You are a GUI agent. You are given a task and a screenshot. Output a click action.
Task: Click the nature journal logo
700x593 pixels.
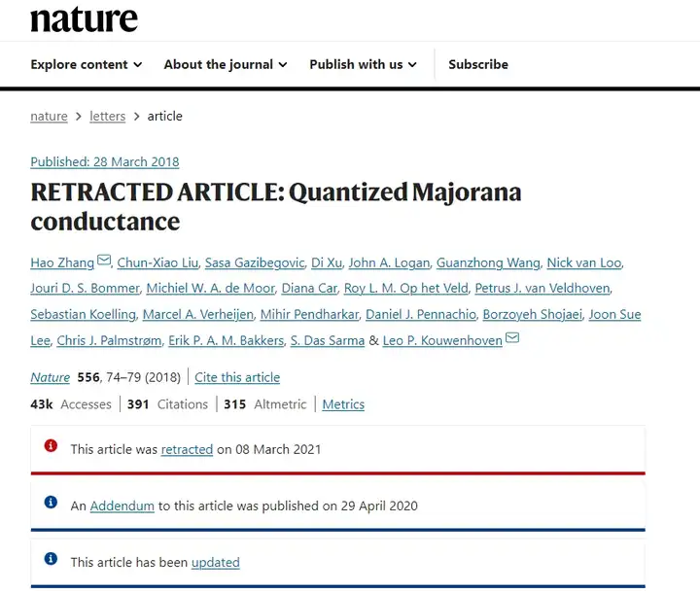click(x=84, y=19)
